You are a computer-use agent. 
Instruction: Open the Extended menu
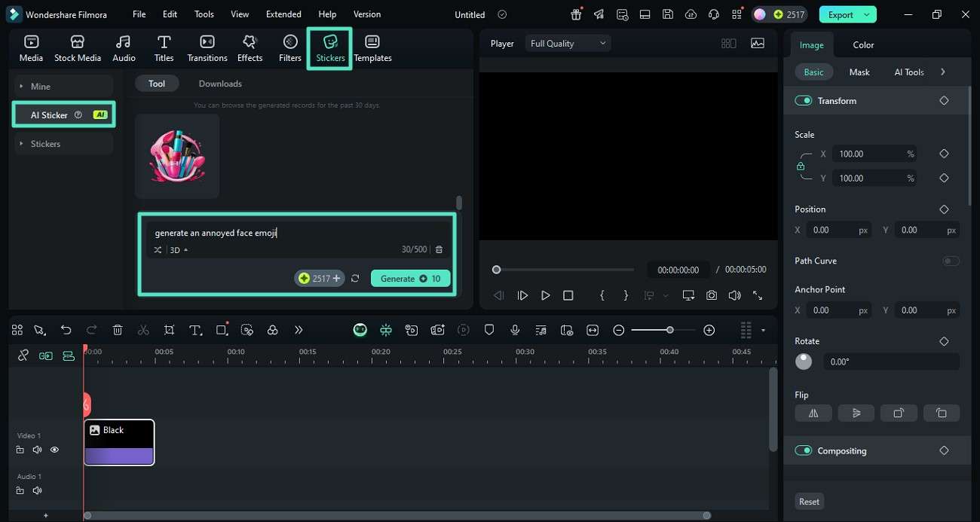pyautogui.click(x=283, y=14)
